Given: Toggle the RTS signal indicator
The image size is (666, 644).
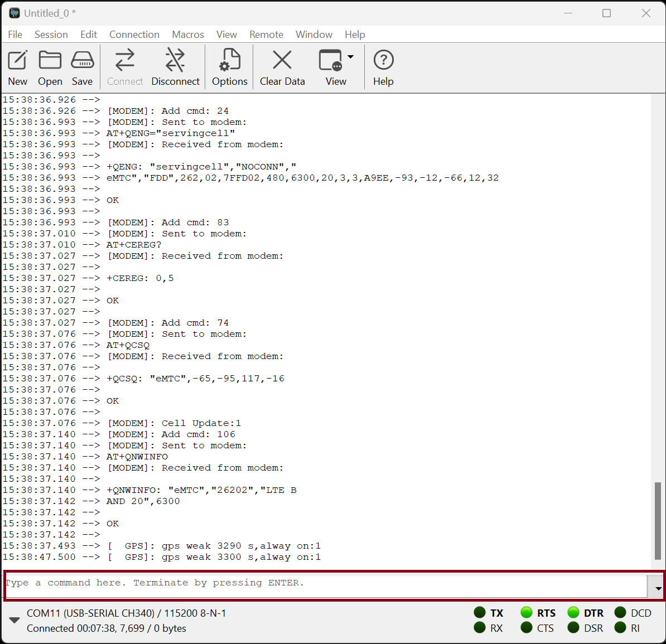Looking at the screenshot, I should coord(527,613).
